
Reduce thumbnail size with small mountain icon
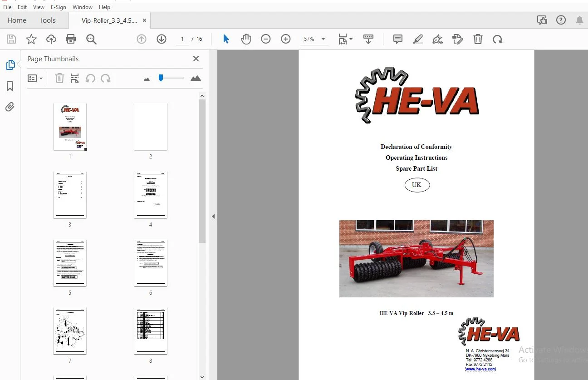click(147, 79)
